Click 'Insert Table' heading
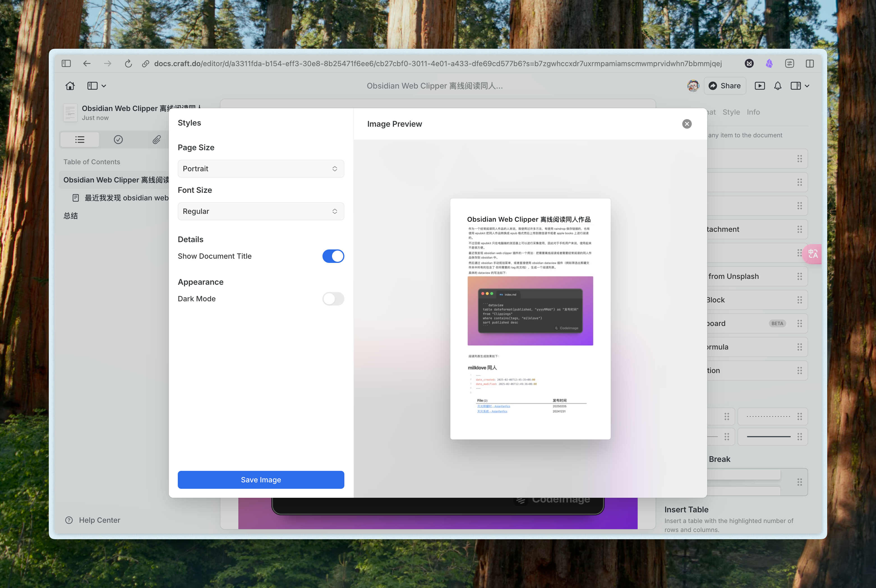The height and width of the screenshot is (588, 876). coord(686,510)
